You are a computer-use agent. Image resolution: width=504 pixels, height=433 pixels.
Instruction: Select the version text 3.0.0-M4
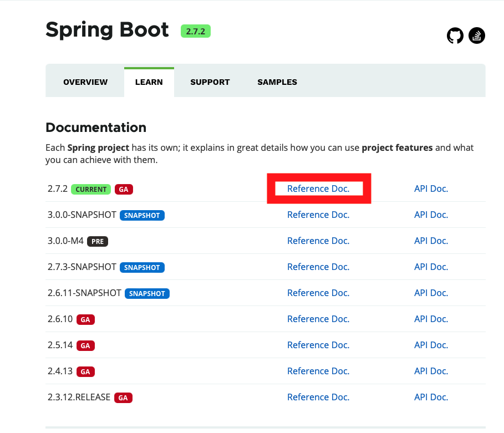65,241
